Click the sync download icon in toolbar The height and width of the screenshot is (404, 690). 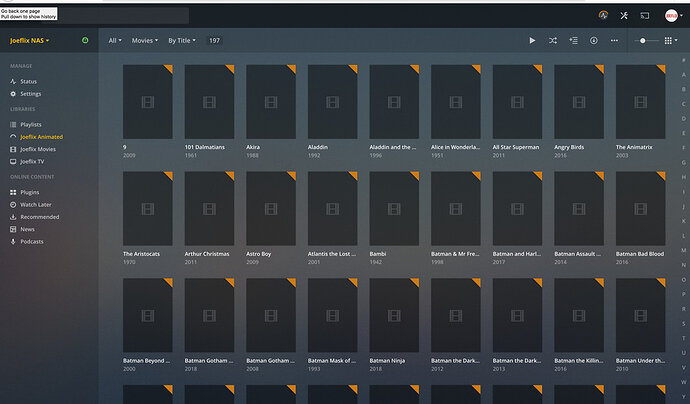pos(594,40)
